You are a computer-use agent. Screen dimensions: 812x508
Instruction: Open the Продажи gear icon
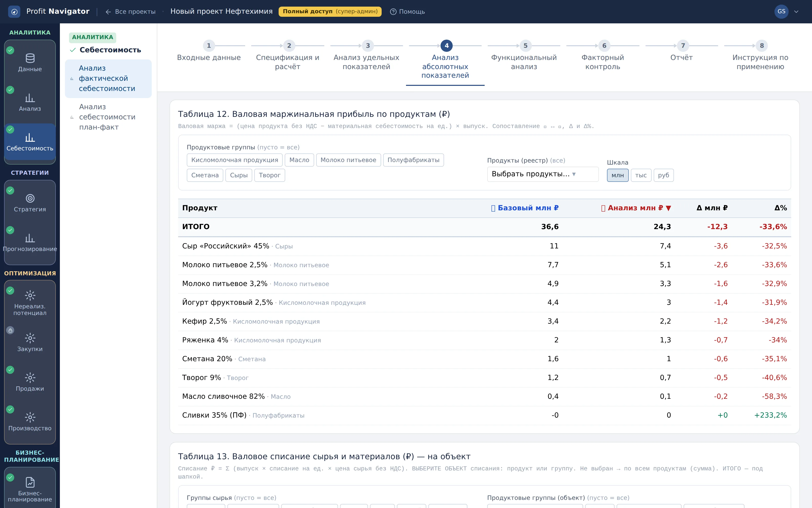coord(30,378)
